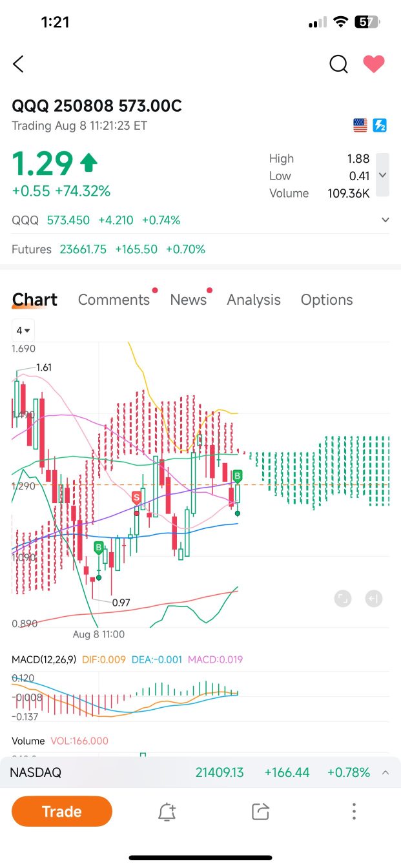Viewport: 401px width, 868px height.
Task: Toggle the pink heart favorite icon
Action: click(374, 63)
